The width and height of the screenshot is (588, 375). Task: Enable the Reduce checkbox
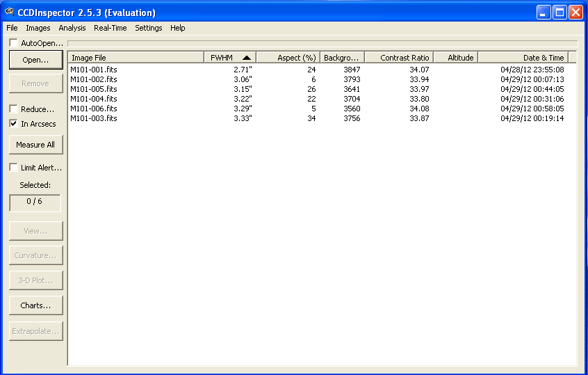pyautogui.click(x=13, y=109)
